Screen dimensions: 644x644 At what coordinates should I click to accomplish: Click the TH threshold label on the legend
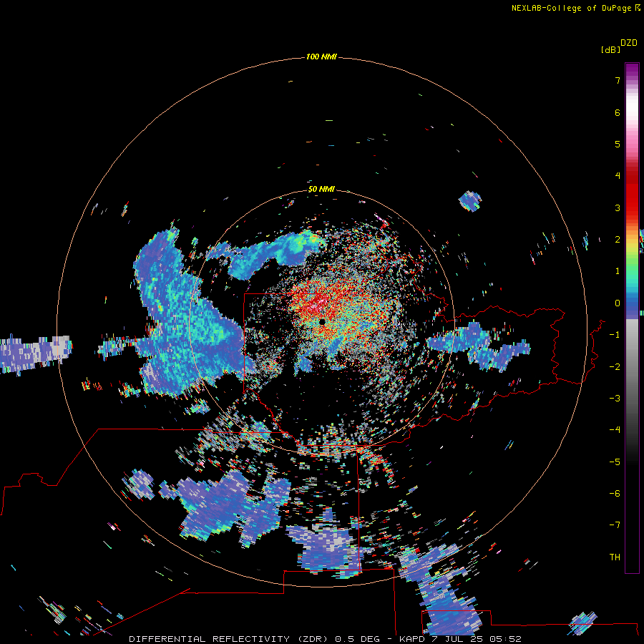[x=615, y=557]
